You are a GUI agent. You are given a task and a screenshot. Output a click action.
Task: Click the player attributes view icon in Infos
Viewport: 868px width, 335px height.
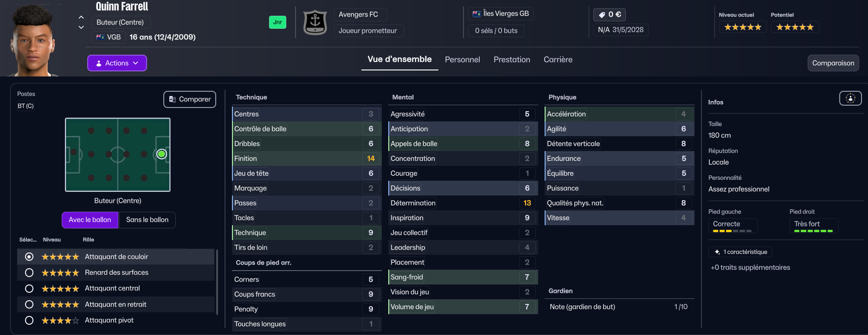point(850,98)
